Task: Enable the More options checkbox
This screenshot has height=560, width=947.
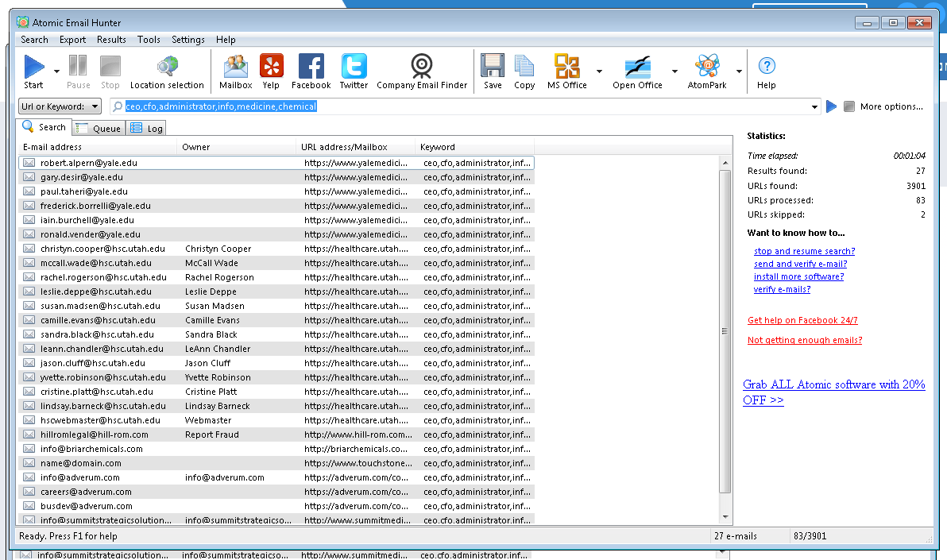Action: point(849,106)
